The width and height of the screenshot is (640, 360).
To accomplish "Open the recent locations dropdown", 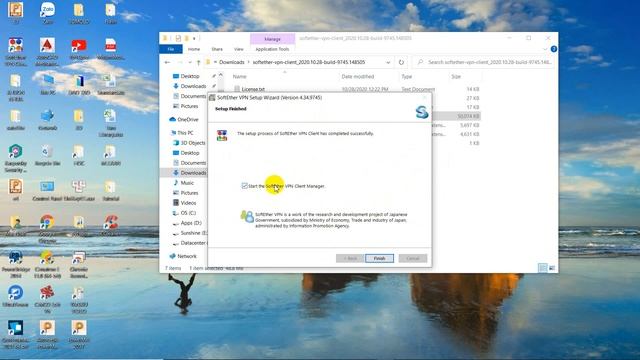I will (x=190, y=62).
